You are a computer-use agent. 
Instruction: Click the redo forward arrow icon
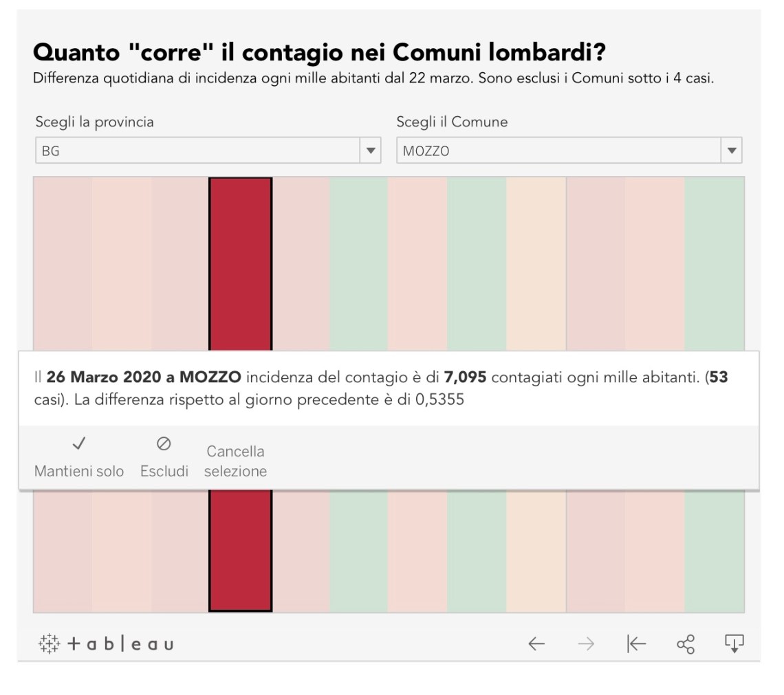[x=586, y=643]
